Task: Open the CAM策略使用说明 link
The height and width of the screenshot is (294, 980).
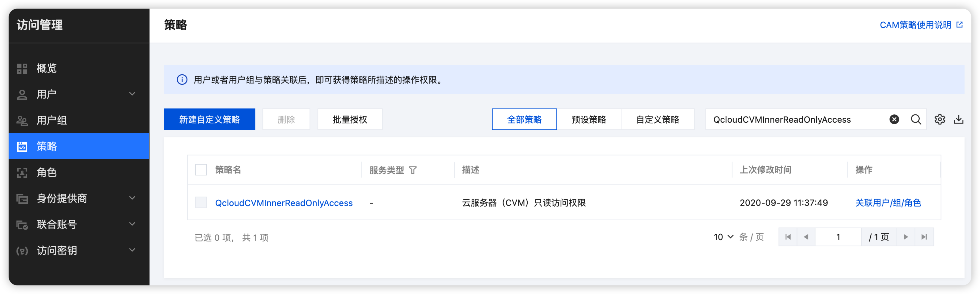Action: tap(915, 25)
